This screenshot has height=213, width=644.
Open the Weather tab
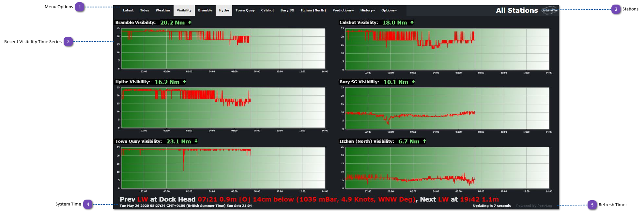(163, 10)
